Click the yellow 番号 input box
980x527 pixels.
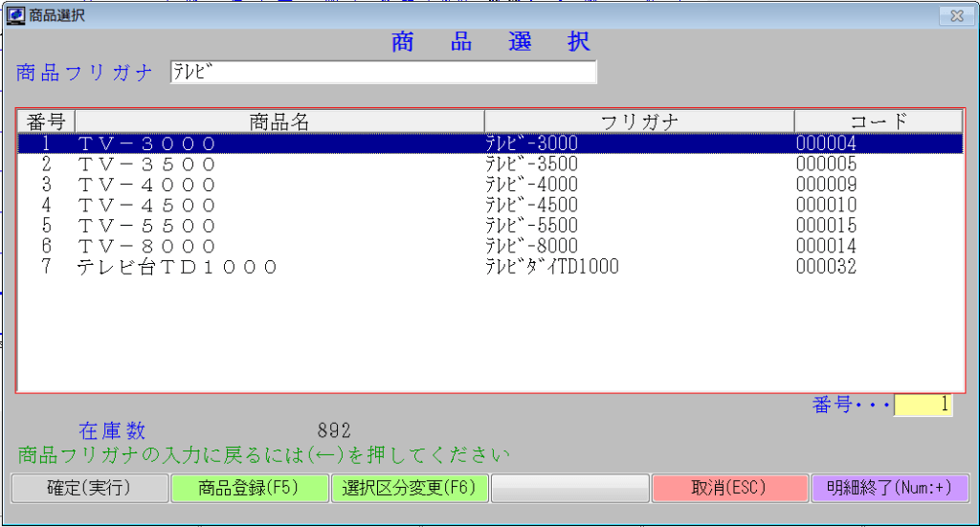point(924,405)
